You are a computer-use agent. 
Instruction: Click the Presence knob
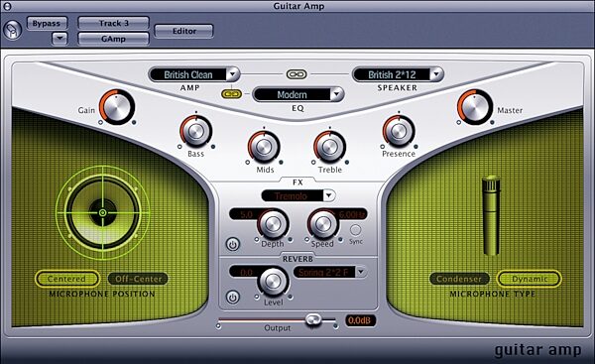(x=399, y=131)
